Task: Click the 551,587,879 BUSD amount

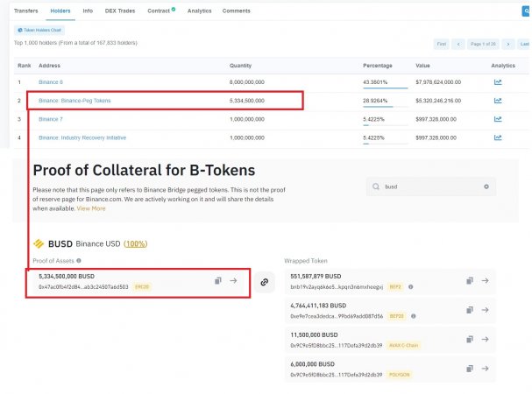Action: (x=316, y=277)
